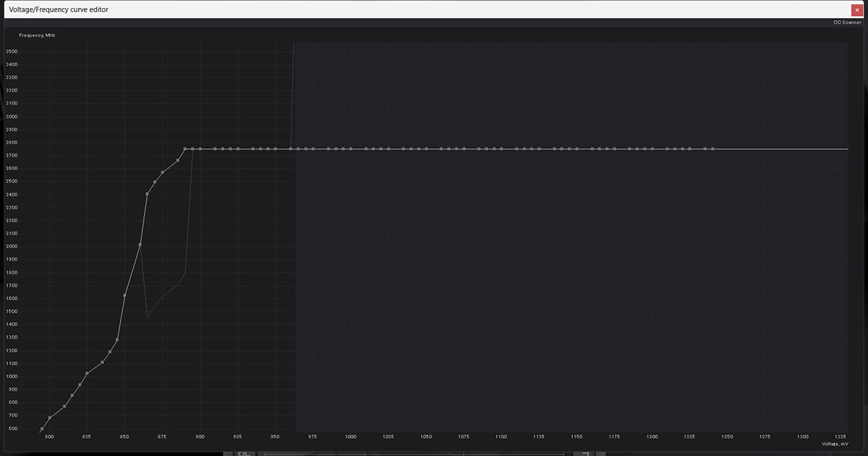Click the curve point at 860 mV near 2000 MHz

coord(140,245)
